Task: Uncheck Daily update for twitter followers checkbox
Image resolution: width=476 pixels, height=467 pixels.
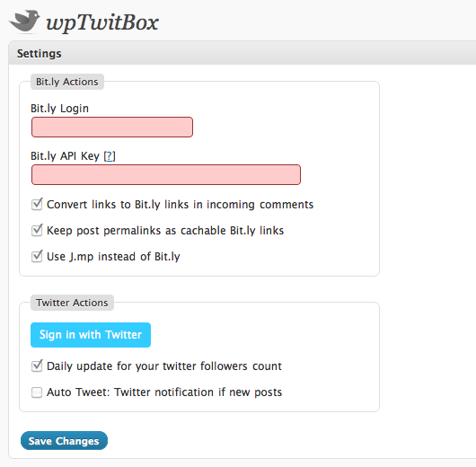Action: 37,366
